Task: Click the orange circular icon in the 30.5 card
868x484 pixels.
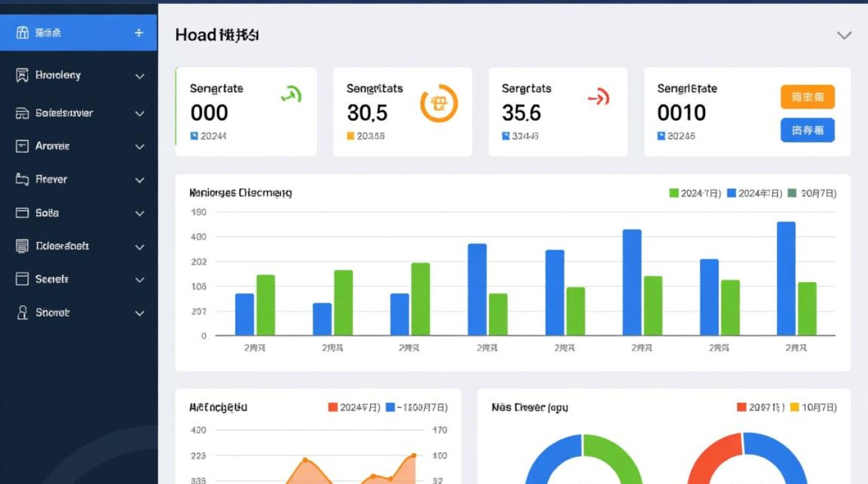Action: click(x=439, y=103)
